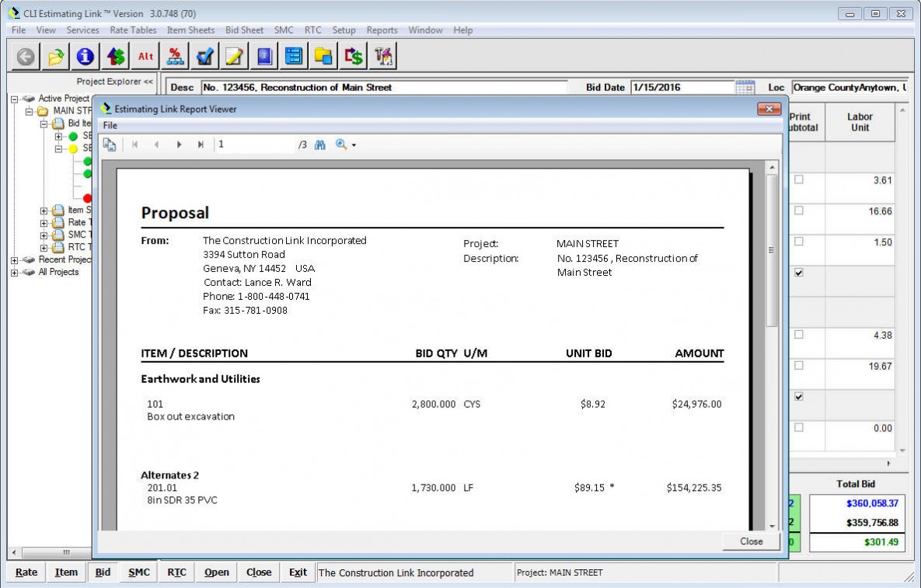Open the calendar icon next to Bid Date

coord(745,88)
